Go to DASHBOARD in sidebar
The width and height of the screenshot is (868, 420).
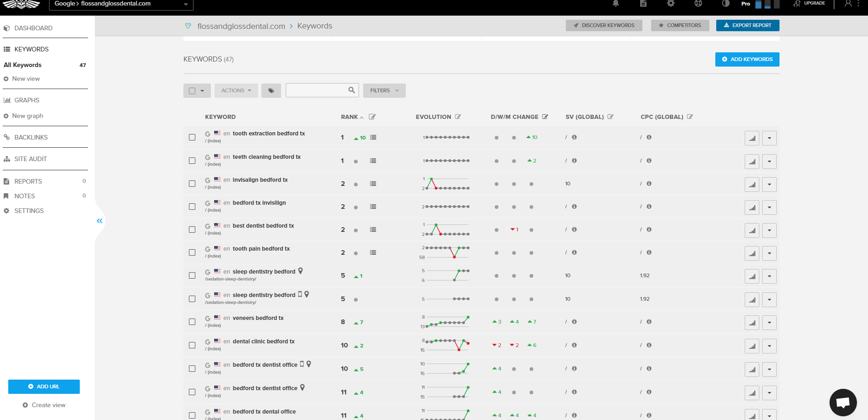(33, 28)
